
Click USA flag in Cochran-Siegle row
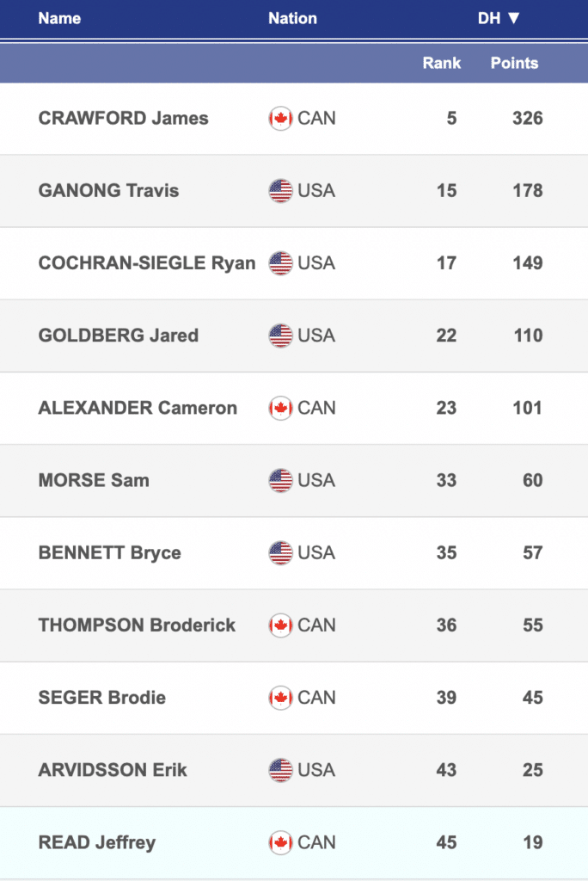(280, 263)
